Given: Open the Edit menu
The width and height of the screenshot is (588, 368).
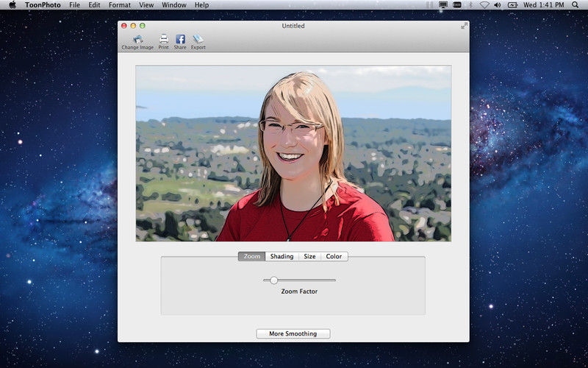Looking at the screenshot, I should point(94,5).
